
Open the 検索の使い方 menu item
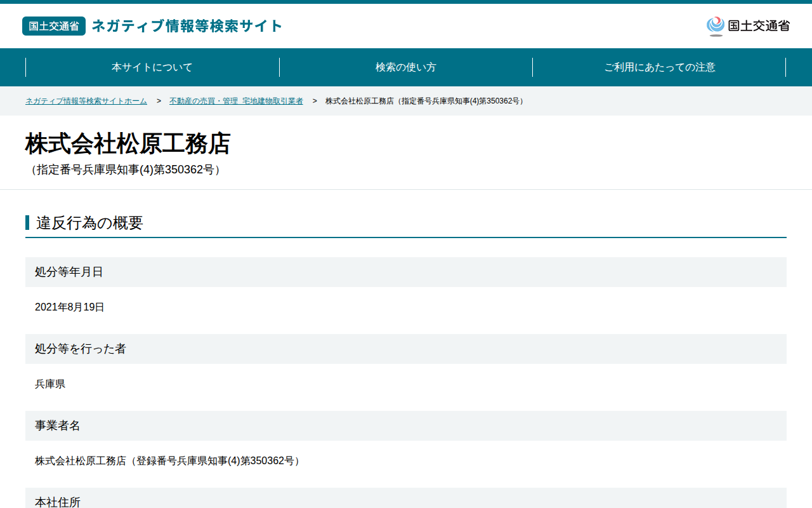pyautogui.click(x=406, y=67)
